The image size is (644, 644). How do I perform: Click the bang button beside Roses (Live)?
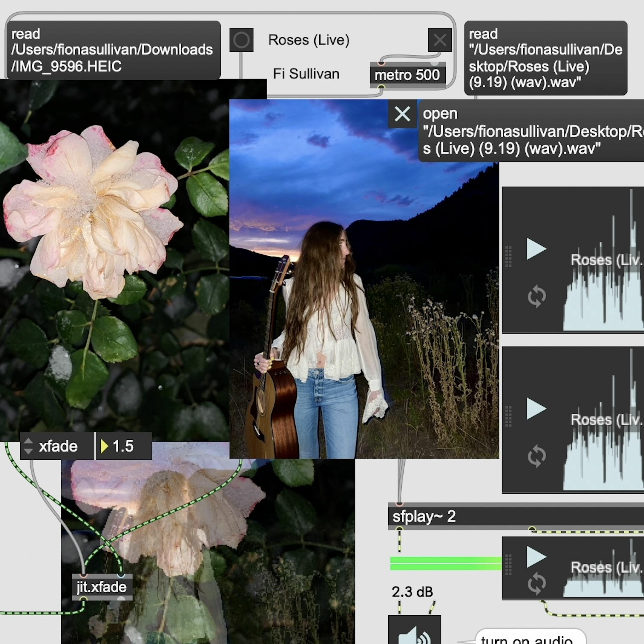point(241,40)
